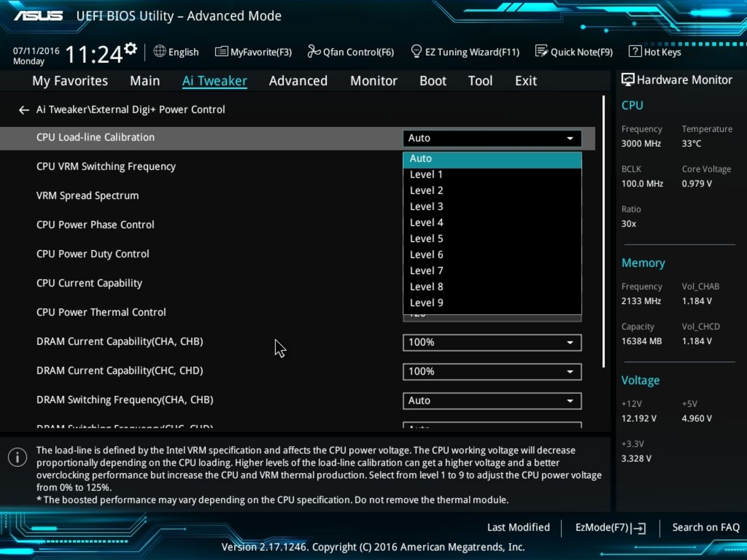Click Ratio value 30x
This screenshot has height=560, width=747.
628,223
